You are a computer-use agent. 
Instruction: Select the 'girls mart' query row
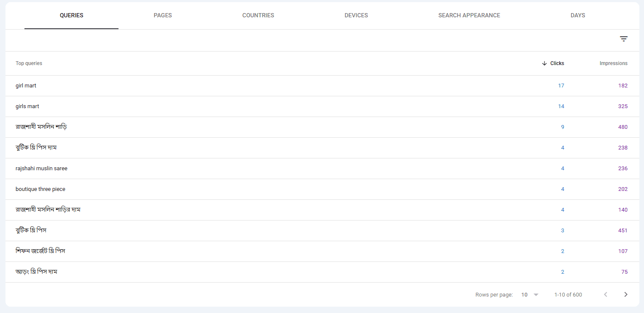pyautogui.click(x=322, y=106)
